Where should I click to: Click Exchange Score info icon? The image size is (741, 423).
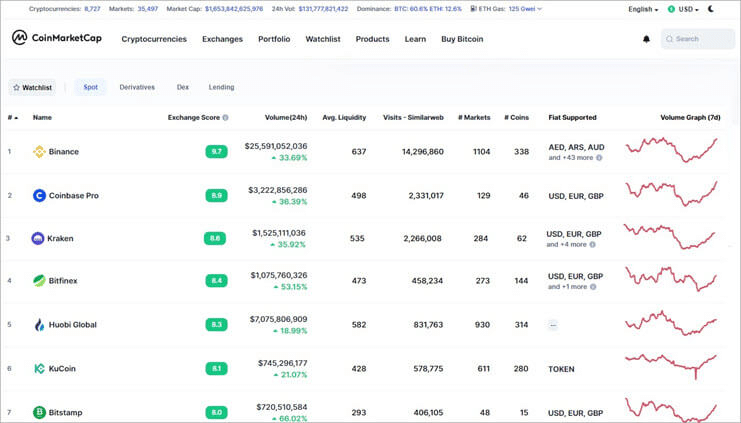pos(225,118)
